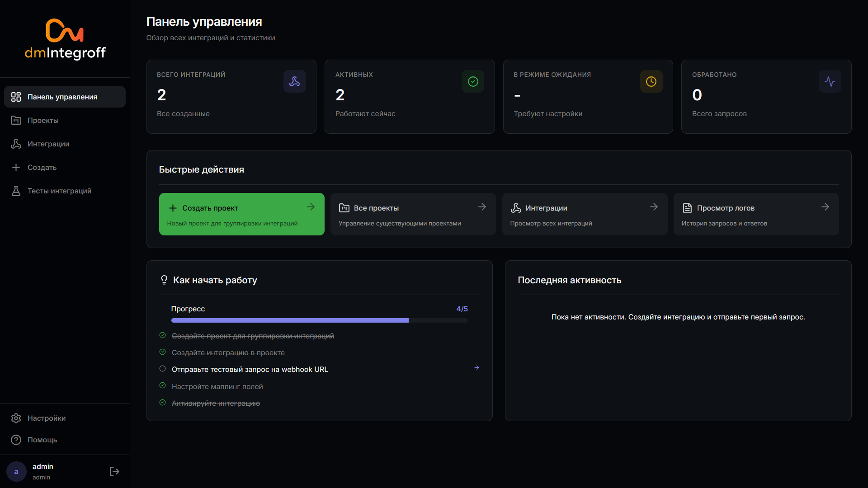Click the arrow on Просмотр логов card

(x=825, y=207)
